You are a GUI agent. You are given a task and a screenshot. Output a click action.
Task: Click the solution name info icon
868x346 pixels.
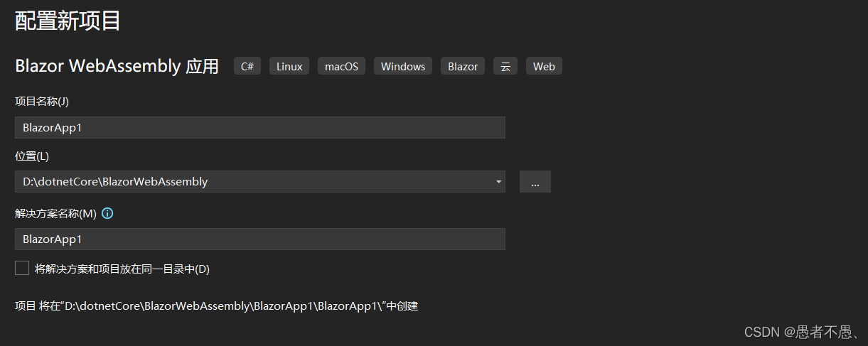pyautogui.click(x=108, y=213)
